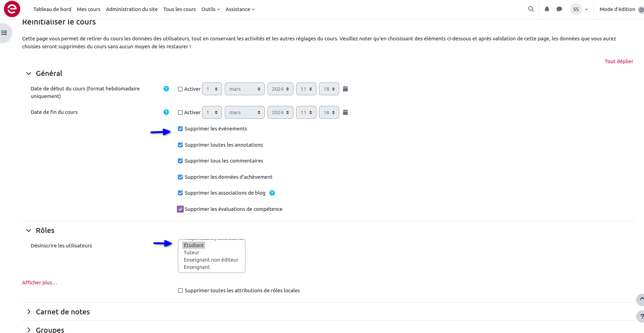Open the course index drawer icon

[x=4, y=33]
